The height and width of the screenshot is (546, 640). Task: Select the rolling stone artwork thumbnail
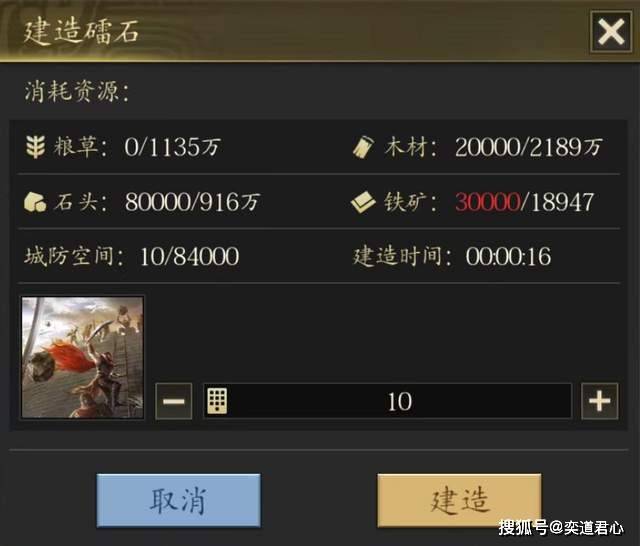tap(82, 357)
